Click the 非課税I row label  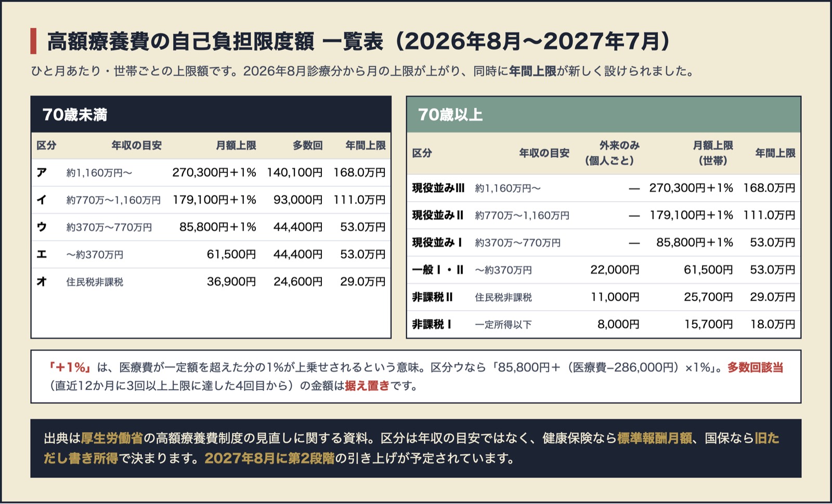(432, 324)
